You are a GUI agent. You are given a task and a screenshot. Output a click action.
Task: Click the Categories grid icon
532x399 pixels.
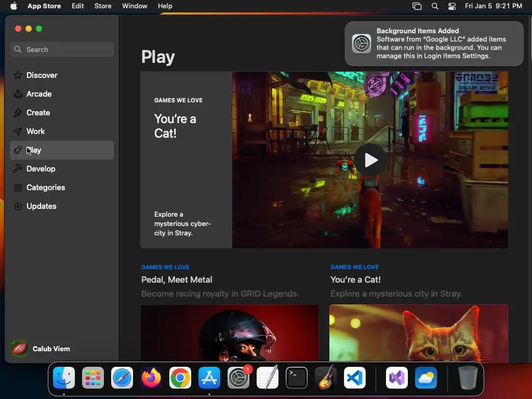(18, 187)
